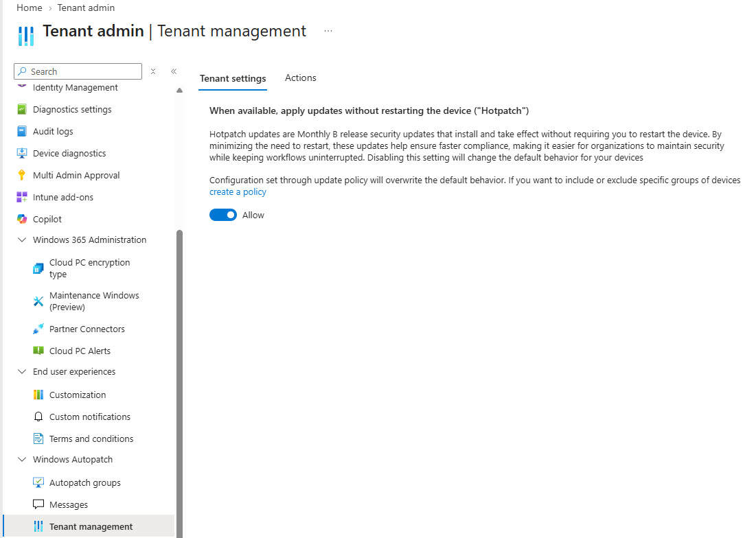Click the Intune add-ons icon

22,197
